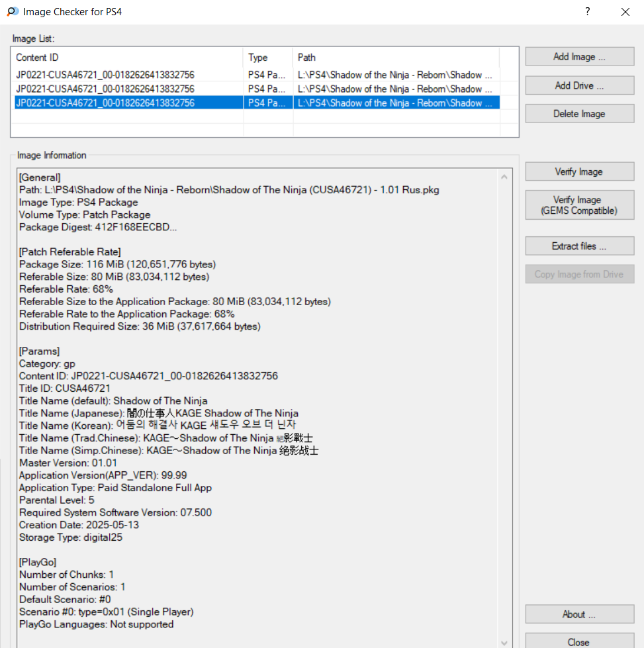Click the help question mark in title bar
Image resolution: width=644 pixels, height=648 pixels.
click(587, 11)
